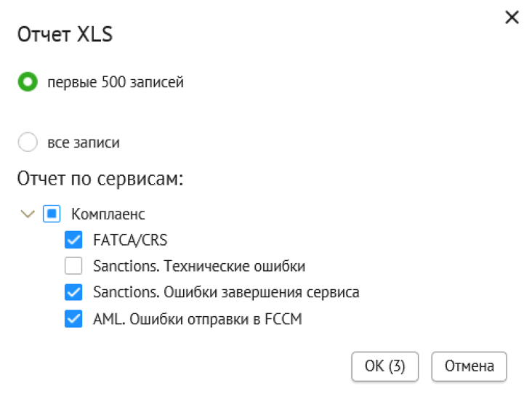532x407 pixels.
Task: Disable 'AML. Ошибки отправки в FCCM' checkbox
Action: click(73, 318)
